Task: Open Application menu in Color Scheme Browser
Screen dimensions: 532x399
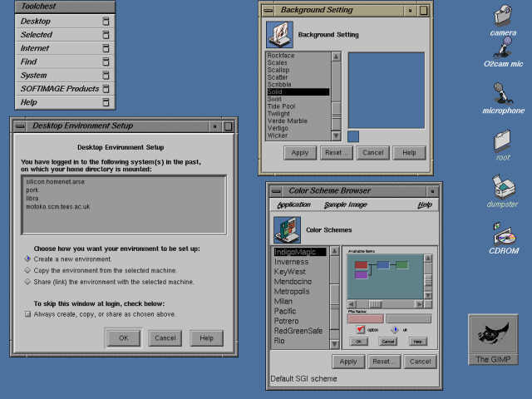Action: pos(293,204)
